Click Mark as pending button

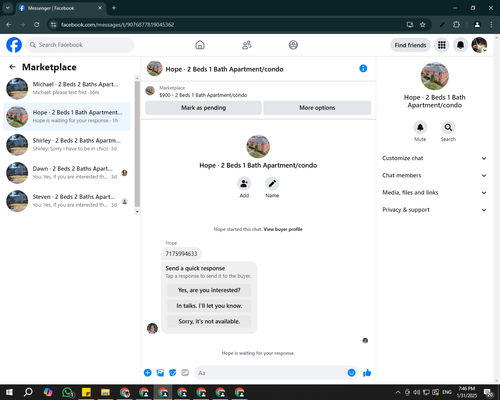[203, 108]
